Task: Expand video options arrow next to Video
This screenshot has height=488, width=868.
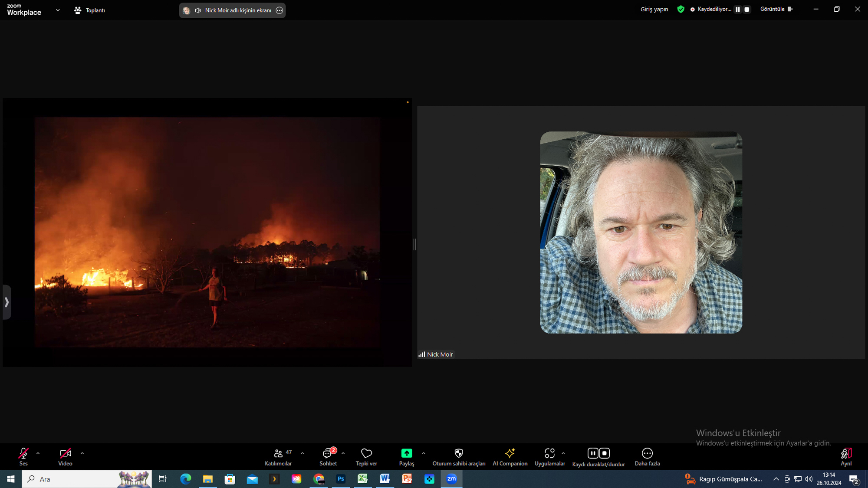Action: pos(82,453)
